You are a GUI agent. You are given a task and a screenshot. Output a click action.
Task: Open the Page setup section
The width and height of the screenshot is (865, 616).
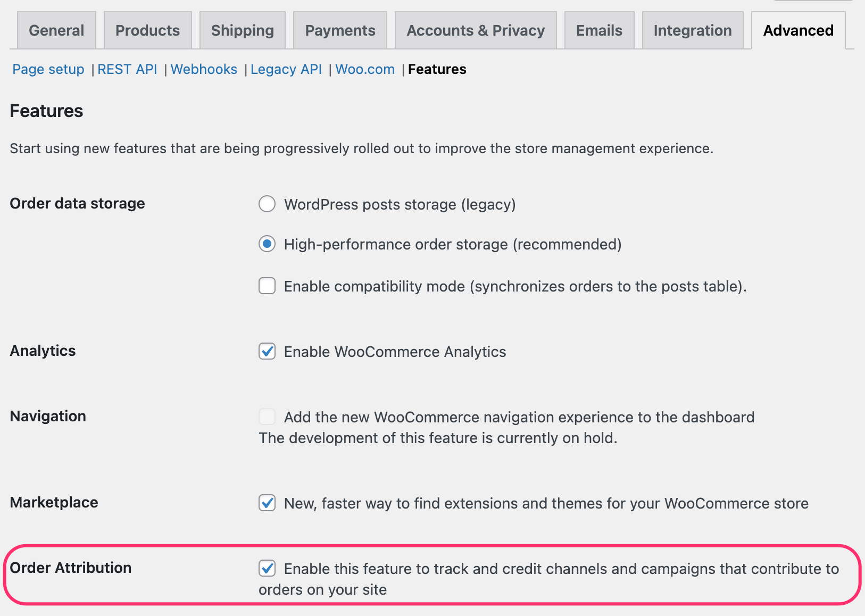(48, 69)
